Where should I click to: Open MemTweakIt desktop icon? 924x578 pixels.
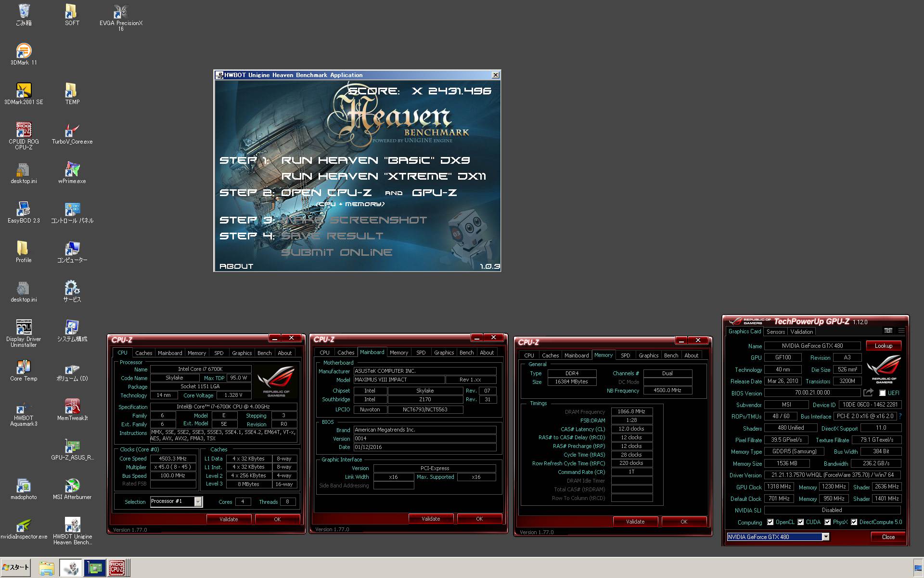[x=72, y=409]
